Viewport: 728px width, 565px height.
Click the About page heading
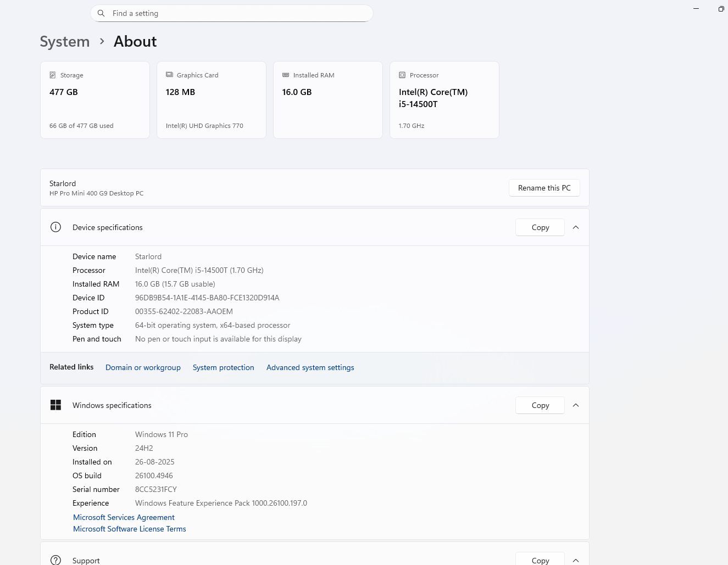tap(135, 42)
